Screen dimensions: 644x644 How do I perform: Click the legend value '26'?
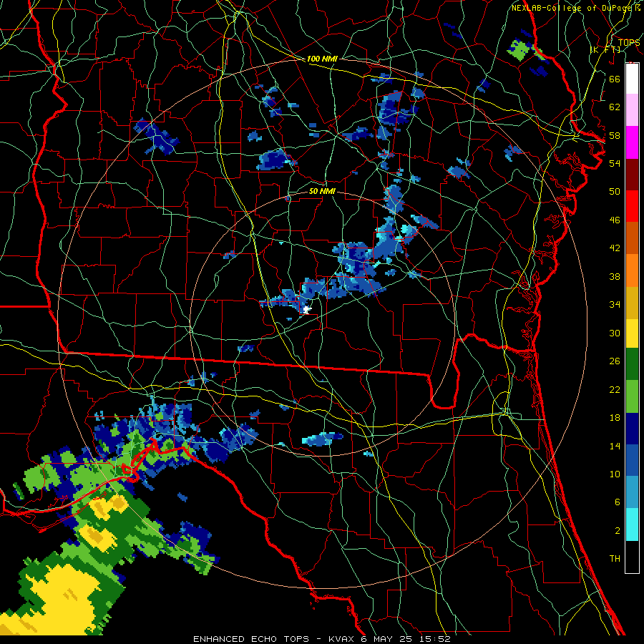(615, 361)
